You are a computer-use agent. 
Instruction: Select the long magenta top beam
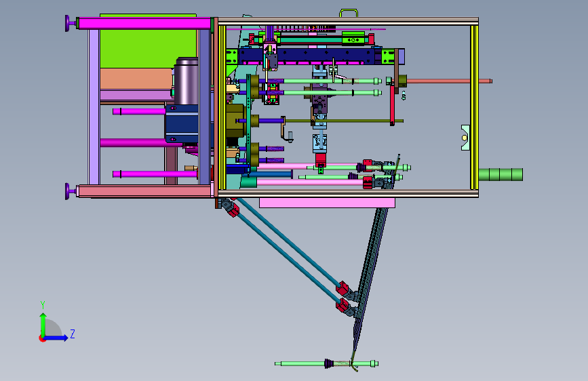click(144, 23)
